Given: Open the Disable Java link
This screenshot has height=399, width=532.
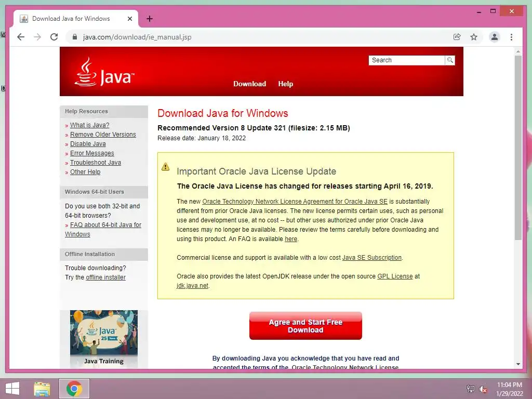Looking at the screenshot, I should [88, 144].
